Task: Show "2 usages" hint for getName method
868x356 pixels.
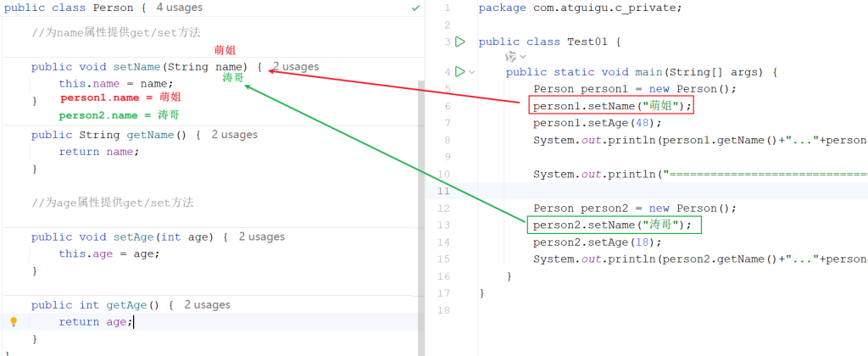Action: tap(235, 135)
